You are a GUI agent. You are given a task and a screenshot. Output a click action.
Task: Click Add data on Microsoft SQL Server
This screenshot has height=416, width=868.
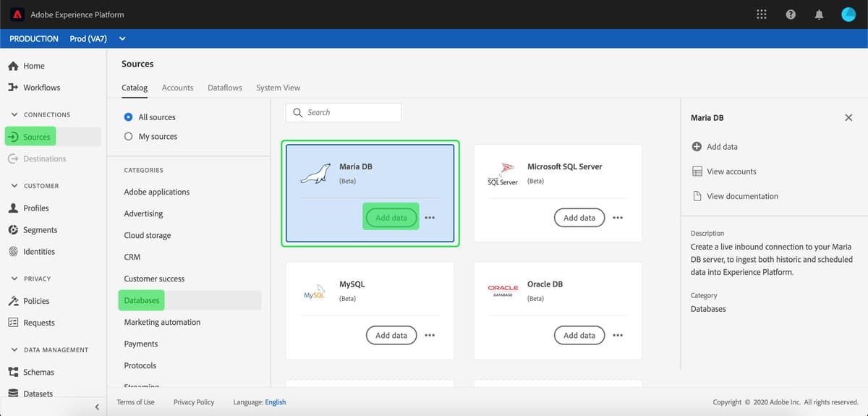click(579, 218)
